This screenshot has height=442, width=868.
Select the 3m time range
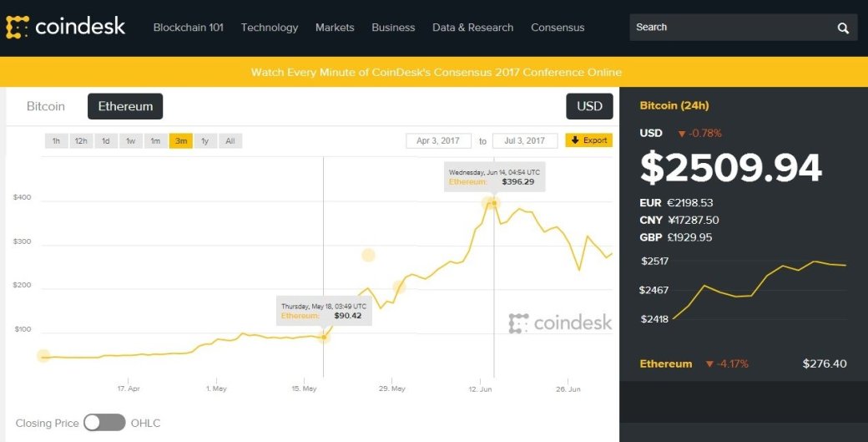tap(181, 141)
